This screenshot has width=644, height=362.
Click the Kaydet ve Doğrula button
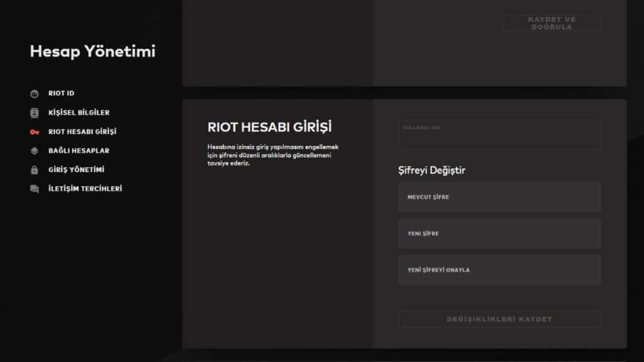[x=552, y=23]
